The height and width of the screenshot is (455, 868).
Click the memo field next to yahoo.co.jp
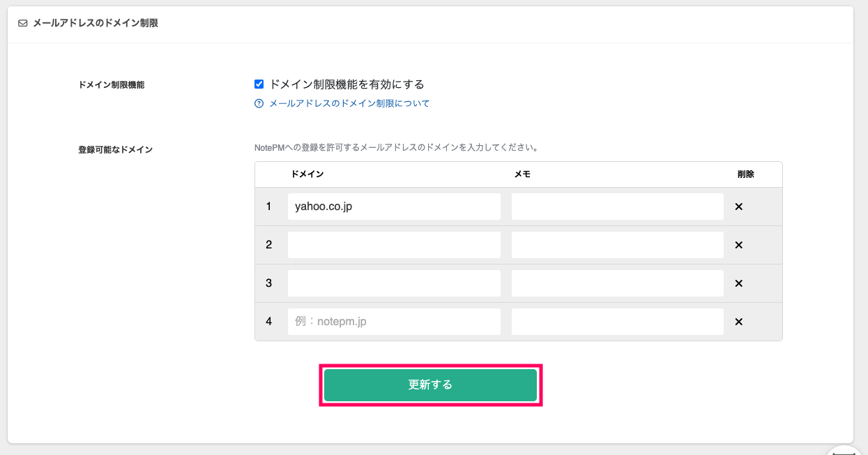(x=617, y=206)
